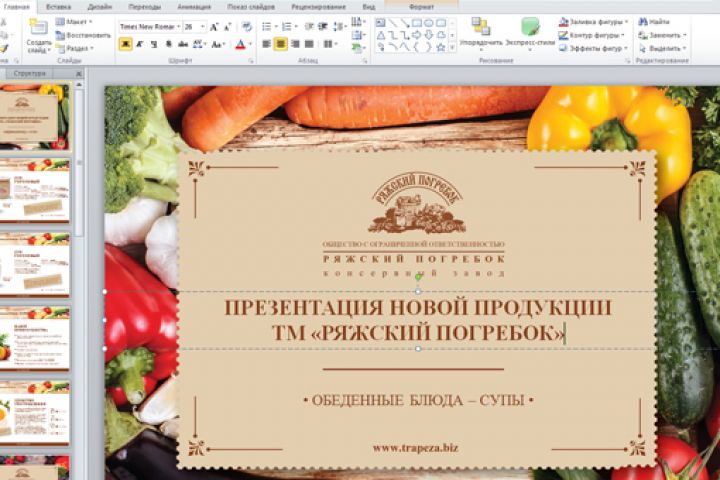720x480 pixels.
Task: Select the left brace shape
Action: pyautogui.click(x=416, y=47)
